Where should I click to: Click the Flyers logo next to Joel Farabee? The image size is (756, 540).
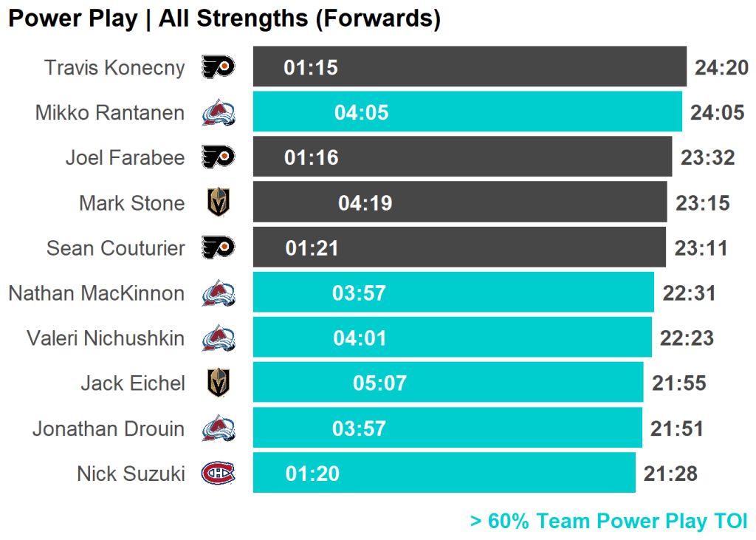(x=218, y=157)
